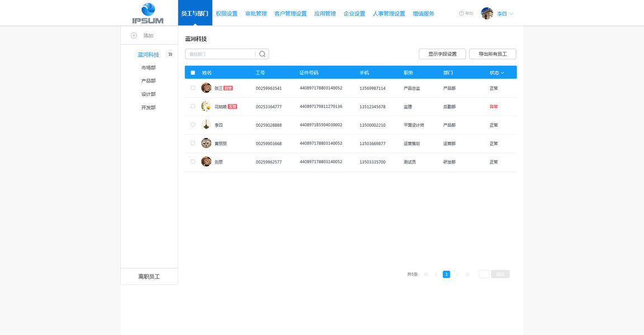Click the red 异常 status text
This screenshot has width=644, height=335.
click(x=494, y=107)
